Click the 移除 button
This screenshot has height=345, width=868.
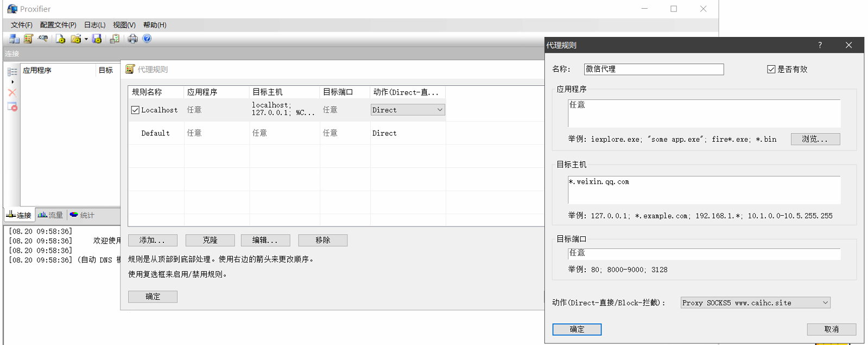323,240
